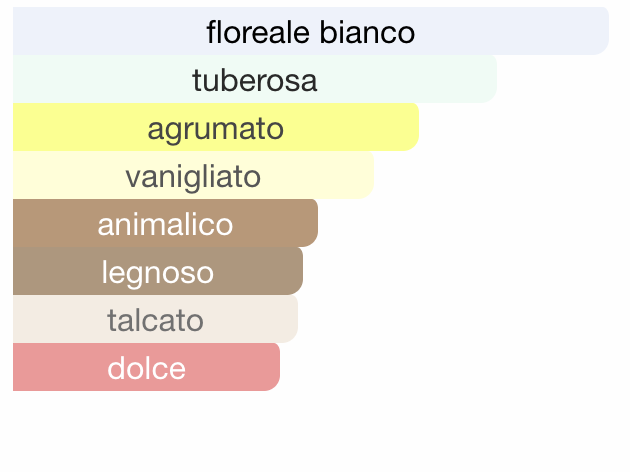Screen dimensions: 630x472
Task: Select the legnoso accord bar
Action: point(158,271)
